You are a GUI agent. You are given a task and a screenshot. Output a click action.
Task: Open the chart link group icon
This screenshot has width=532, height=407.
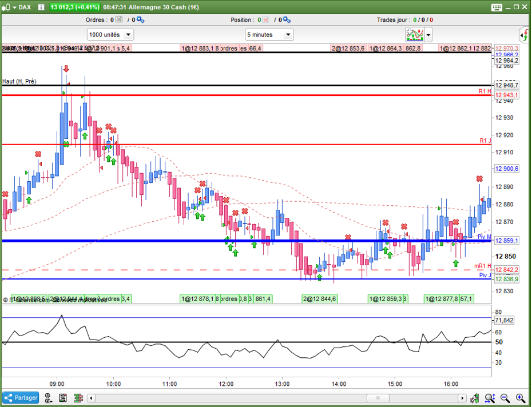point(49,398)
